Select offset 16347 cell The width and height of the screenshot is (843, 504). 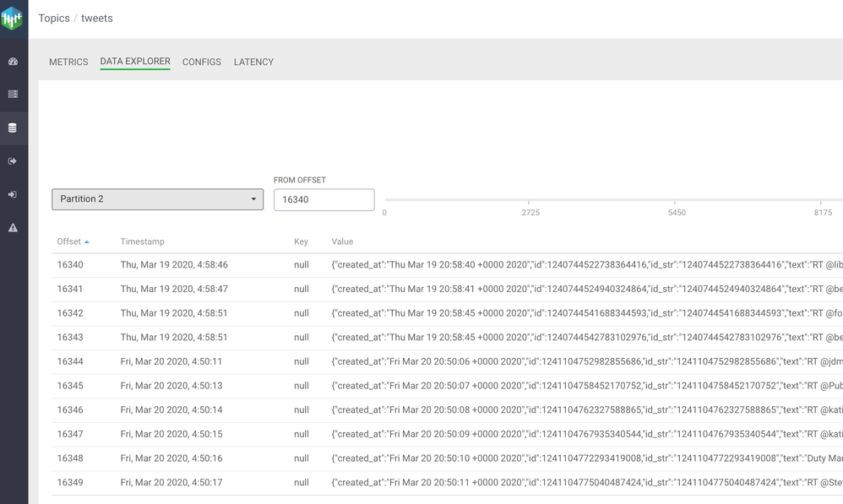point(70,434)
